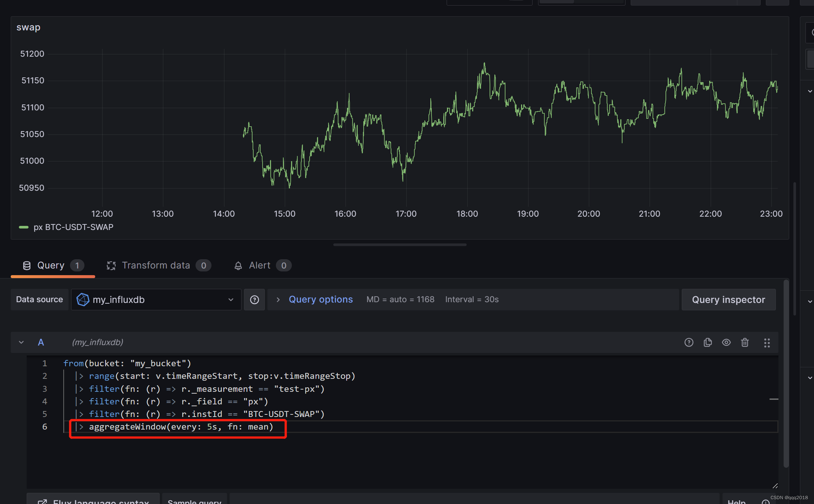Toggle query A visibility eye icon
Viewport: 814px width, 504px height.
pos(726,343)
